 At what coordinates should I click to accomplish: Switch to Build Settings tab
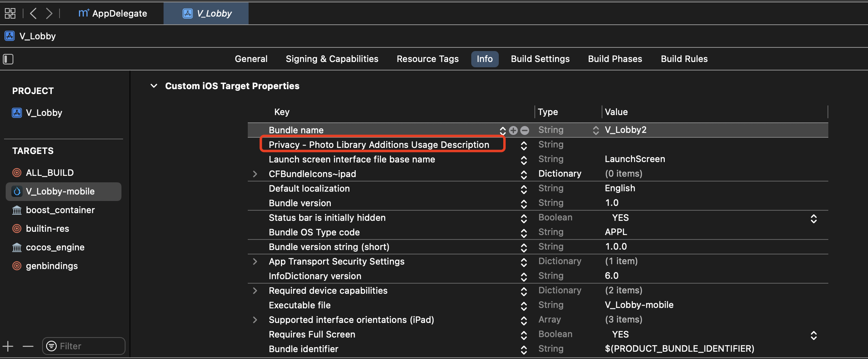point(540,59)
